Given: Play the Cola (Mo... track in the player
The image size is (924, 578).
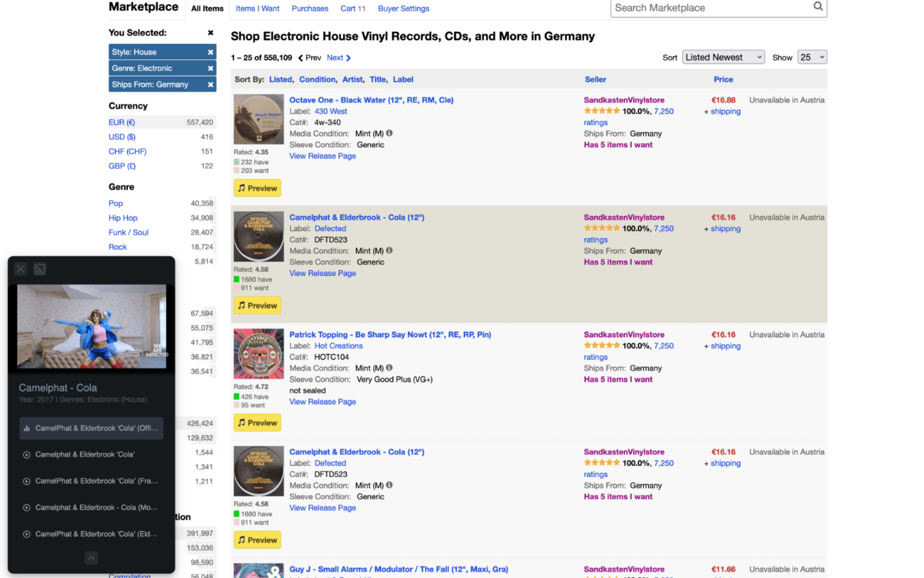Looking at the screenshot, I should 91,507.
